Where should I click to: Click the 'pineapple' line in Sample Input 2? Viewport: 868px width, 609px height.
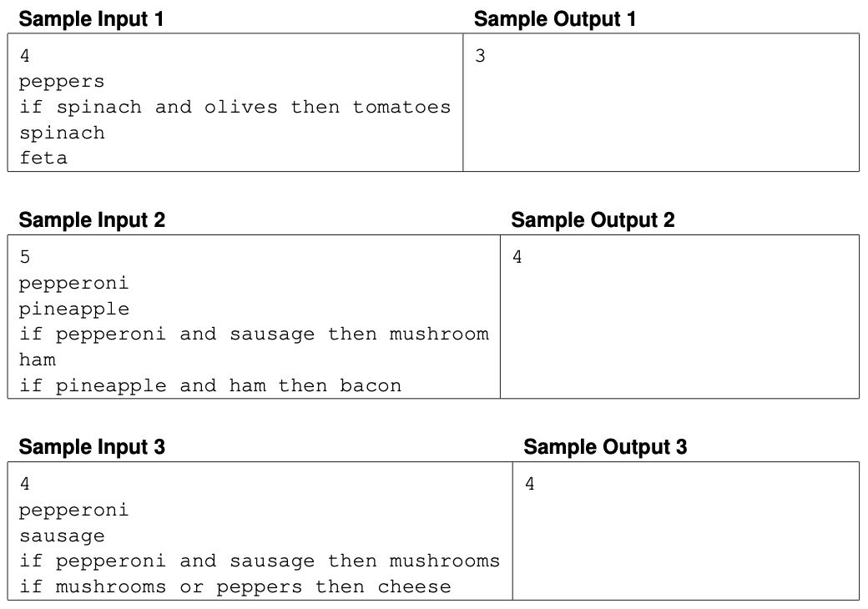pos(74,310)
